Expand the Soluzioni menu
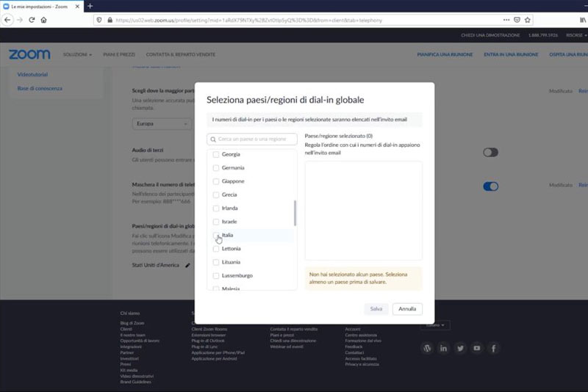 click(77, 54)
